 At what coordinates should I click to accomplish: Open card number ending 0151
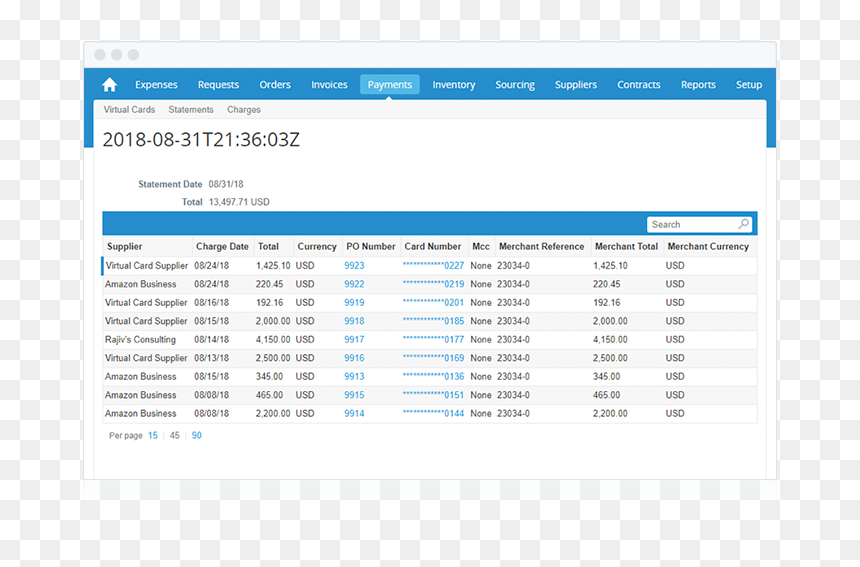coord(433,395)
